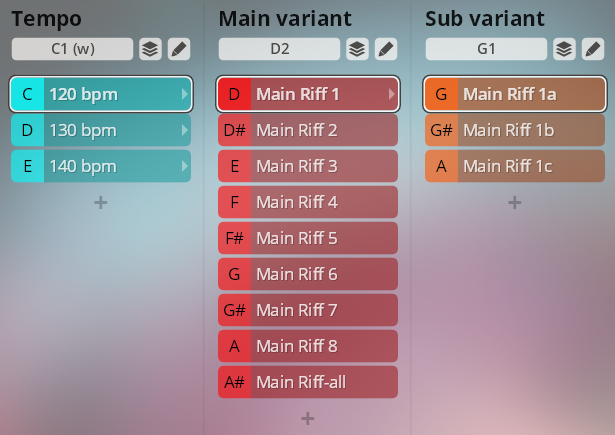Click the Sub variant pencil edit icon
Viewport: 615px width, 435px height.
(x=592, y=49)
